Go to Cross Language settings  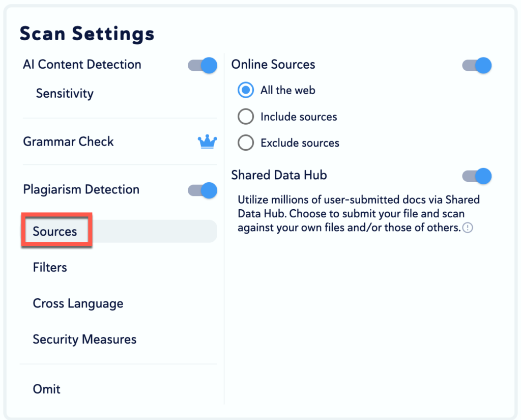tap(78, 303)
